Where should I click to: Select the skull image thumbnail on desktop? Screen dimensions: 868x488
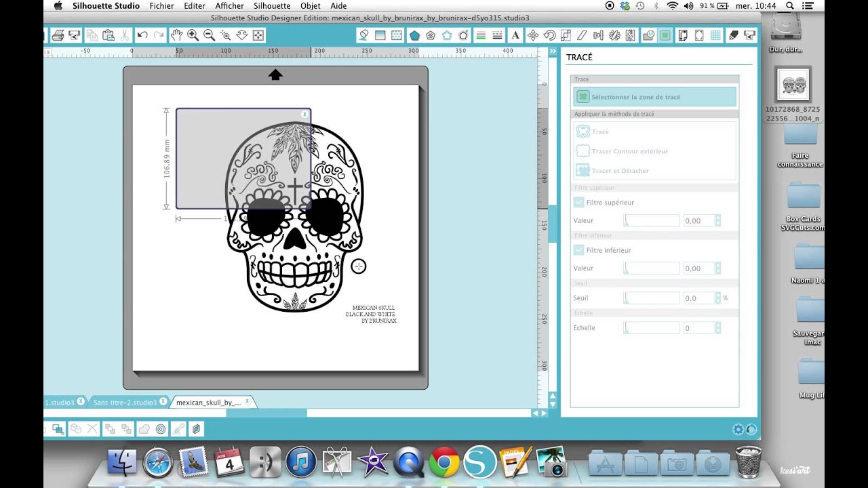click(x=794, y=85)
